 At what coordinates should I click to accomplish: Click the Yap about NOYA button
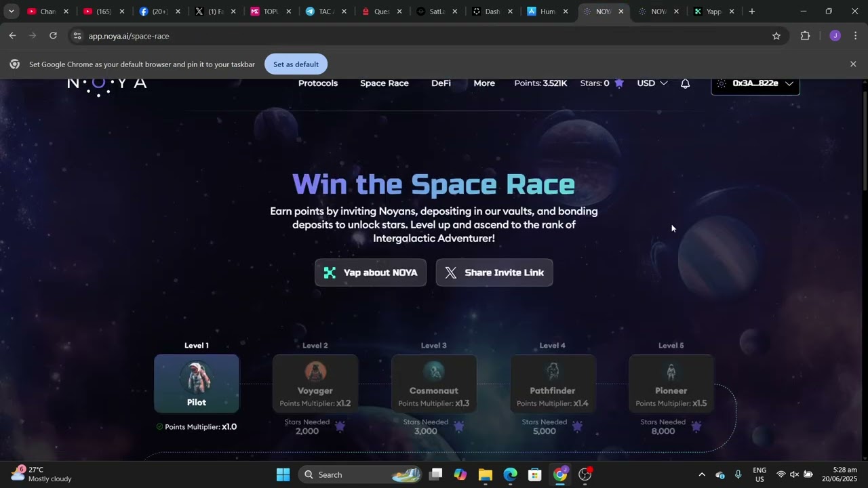(370, 272)
